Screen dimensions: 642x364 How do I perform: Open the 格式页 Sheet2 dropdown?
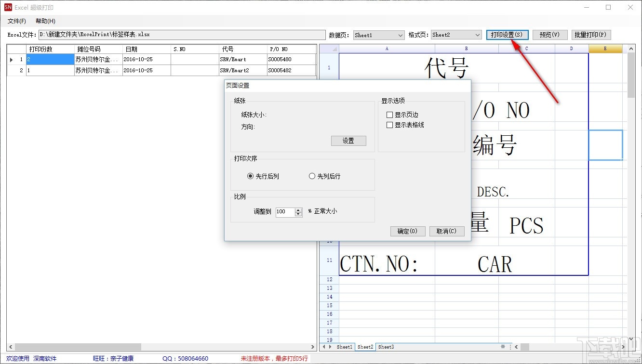[456, 35]
